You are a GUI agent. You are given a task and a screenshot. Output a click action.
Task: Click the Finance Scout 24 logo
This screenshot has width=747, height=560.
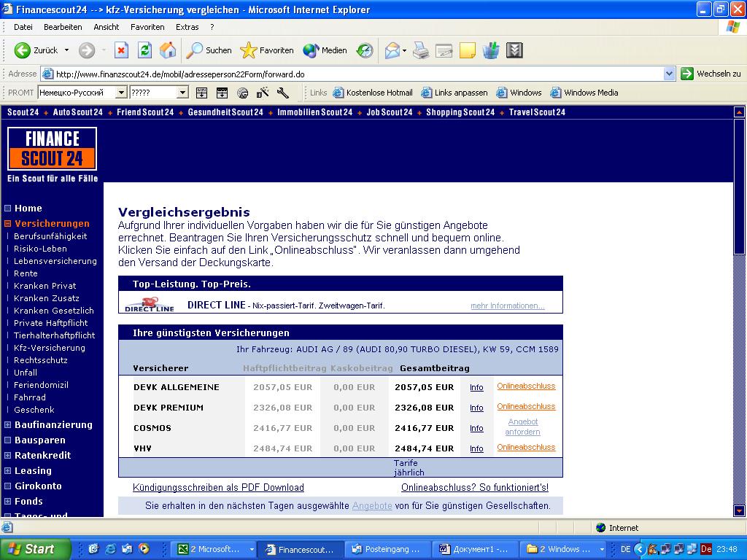[53, 149]
